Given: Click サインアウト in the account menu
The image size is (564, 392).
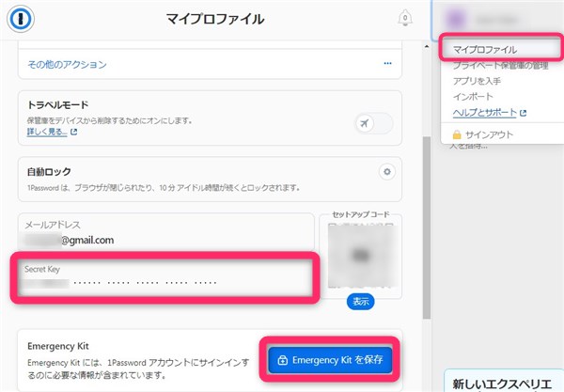Looking at the screenshot, I should (x=489, y=134).
